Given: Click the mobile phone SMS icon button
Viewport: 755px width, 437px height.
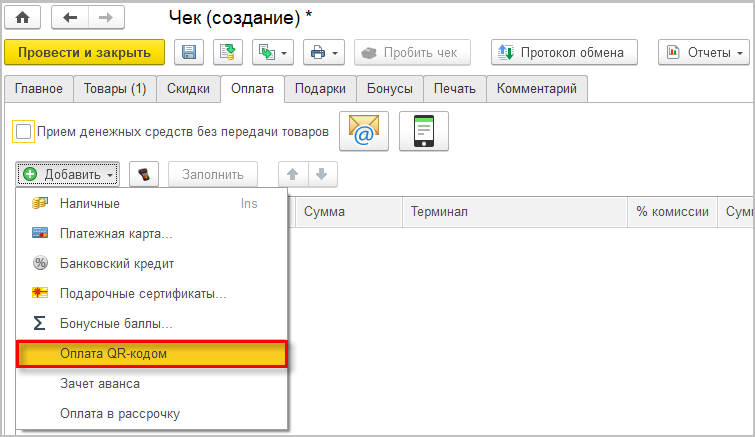Looking at the screenshot, I should (423, 131).
